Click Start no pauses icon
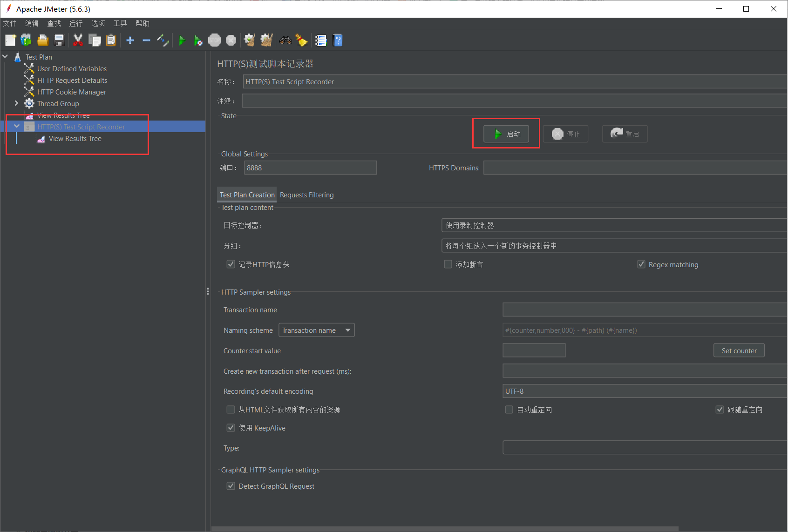788x532 pixels. (198, 40)
